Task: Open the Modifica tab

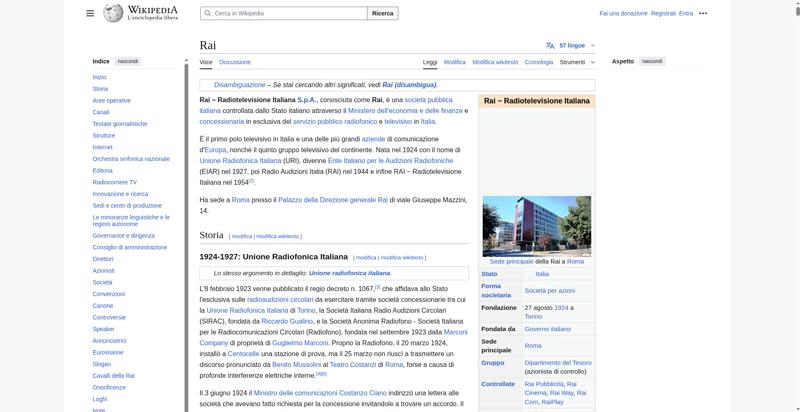Action: (x=455, y=62)
